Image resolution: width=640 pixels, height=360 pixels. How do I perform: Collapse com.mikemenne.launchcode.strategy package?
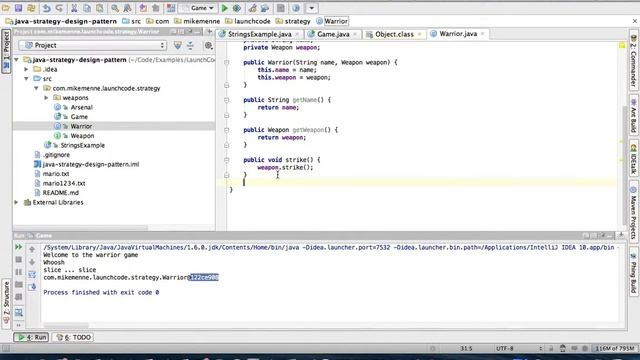tap(36, 88)
